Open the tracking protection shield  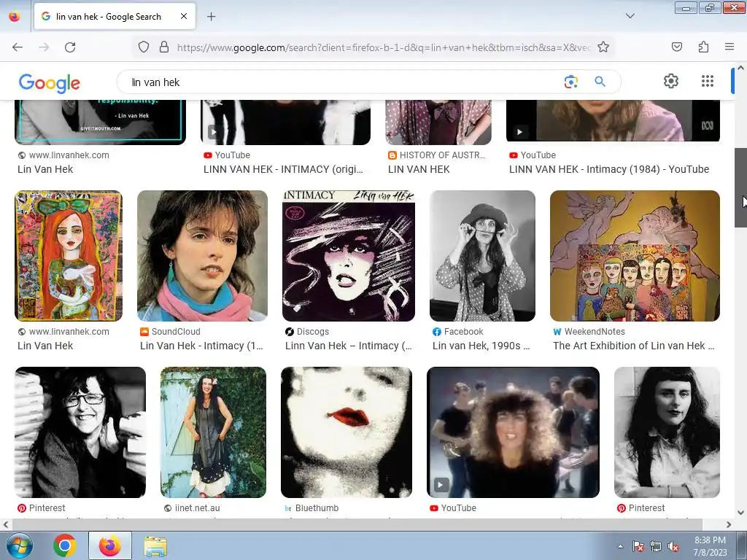[x=144, y=47]
